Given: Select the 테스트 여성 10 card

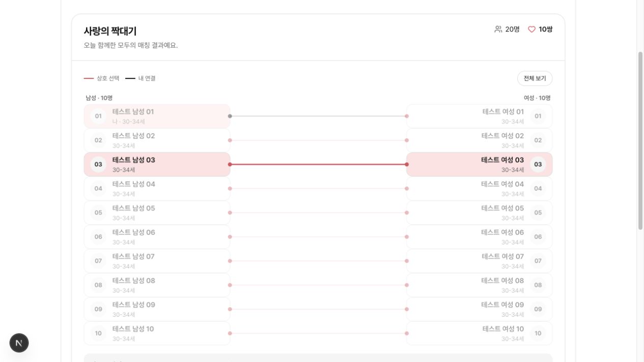Looking at the screenshot, I should pos(479,334).
